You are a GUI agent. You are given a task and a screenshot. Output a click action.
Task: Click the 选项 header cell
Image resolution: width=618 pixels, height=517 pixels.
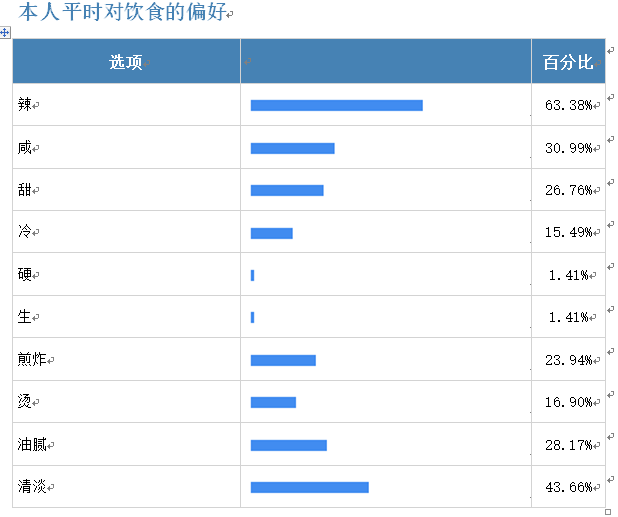[x=126, y=61]
